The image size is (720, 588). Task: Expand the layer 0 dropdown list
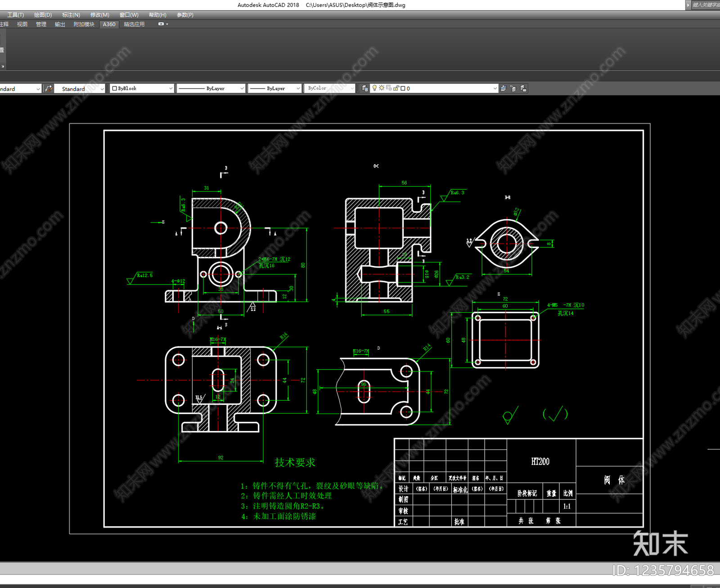pyautogui.click(x=495, y=89)
